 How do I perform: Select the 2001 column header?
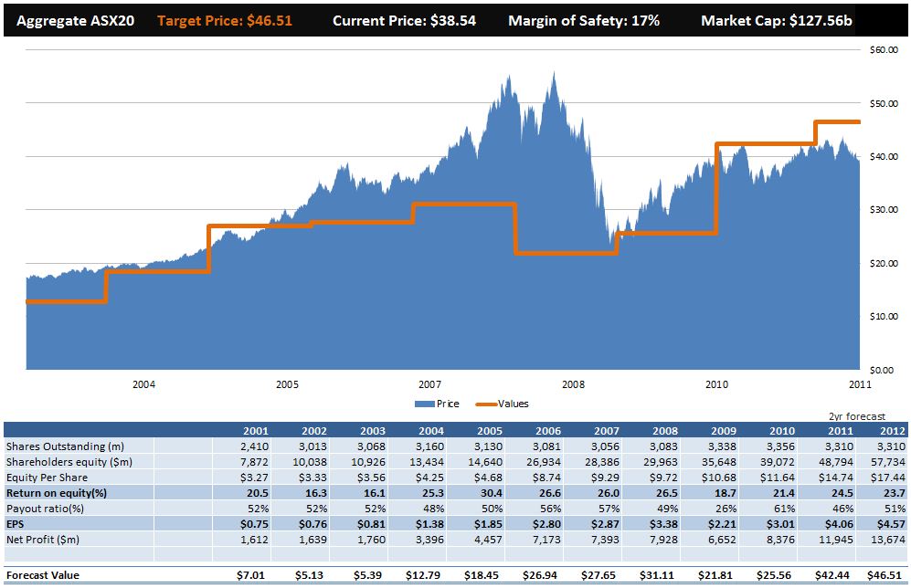click(x=255, y=429)
